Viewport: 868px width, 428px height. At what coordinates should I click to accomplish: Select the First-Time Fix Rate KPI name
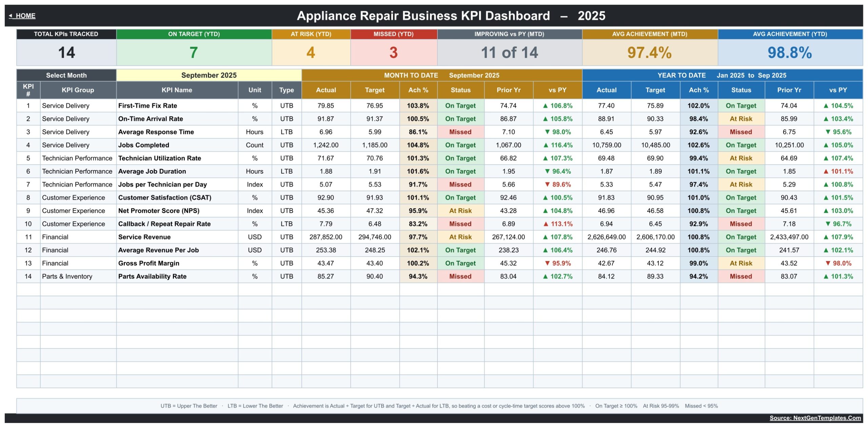click(177, 106)
